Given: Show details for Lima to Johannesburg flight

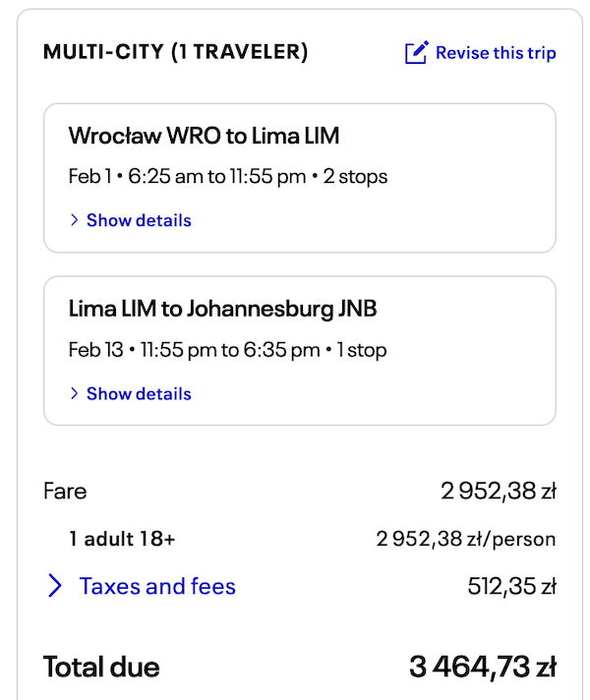Looking at the screenshot, I should (139, 393).
